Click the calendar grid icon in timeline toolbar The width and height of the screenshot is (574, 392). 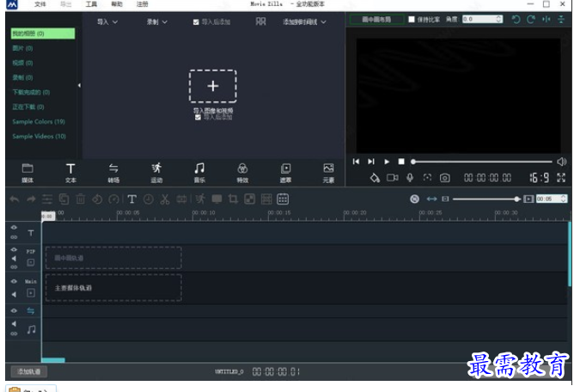click(283, 199)
